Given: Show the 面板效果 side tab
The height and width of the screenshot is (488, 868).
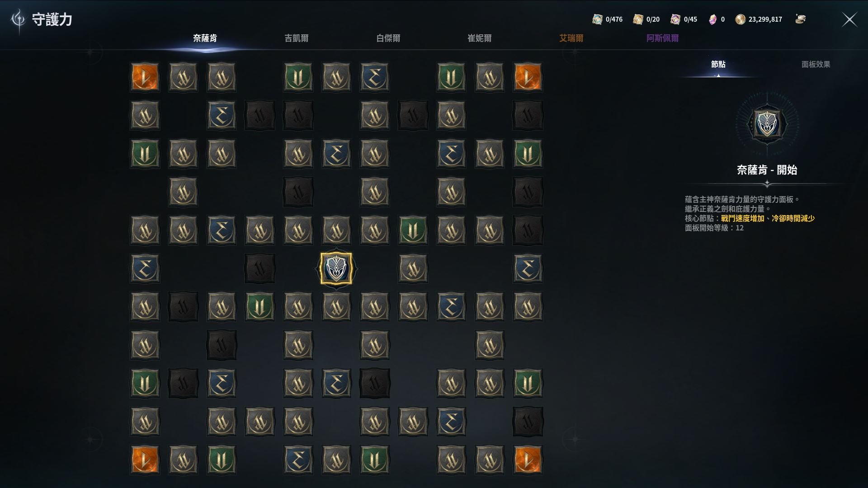Looking at the screenshot, I should click(816, 65).
